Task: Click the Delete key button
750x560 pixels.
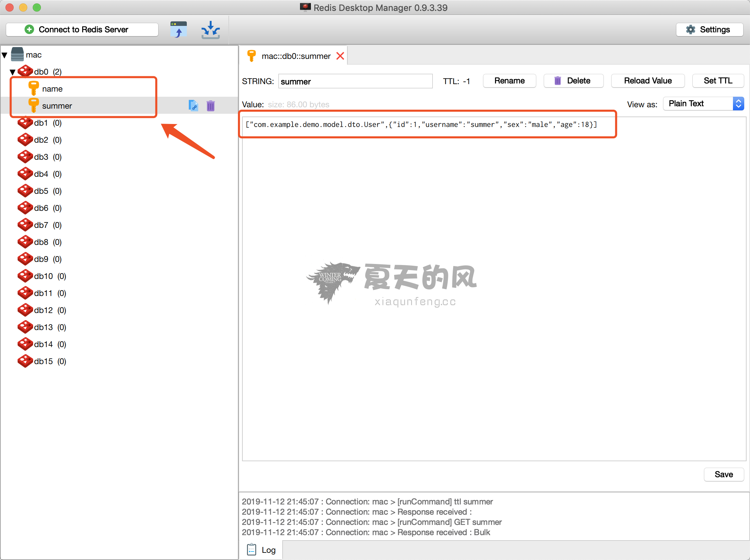Action: (573, 81)
